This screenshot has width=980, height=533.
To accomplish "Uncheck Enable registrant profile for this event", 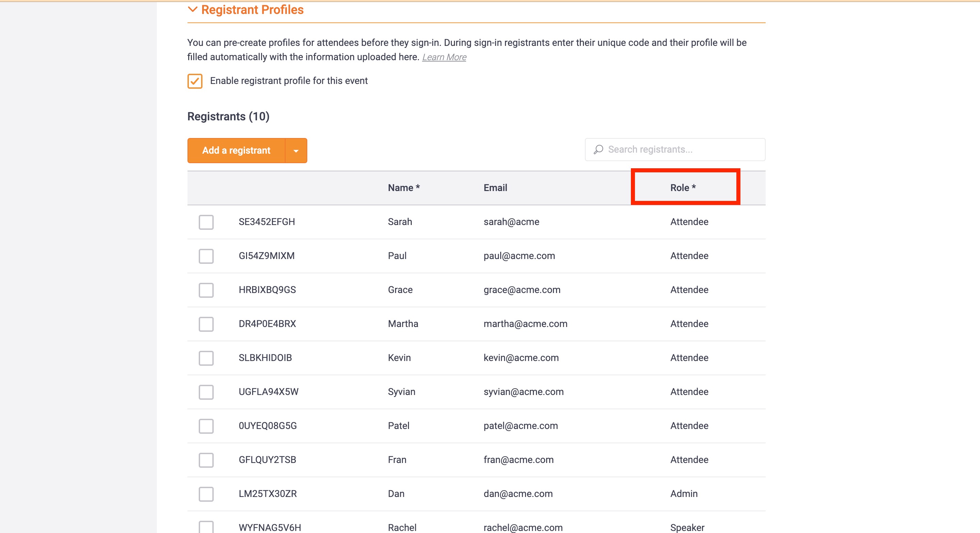I will pyautogui.click(x=195, y=81).
